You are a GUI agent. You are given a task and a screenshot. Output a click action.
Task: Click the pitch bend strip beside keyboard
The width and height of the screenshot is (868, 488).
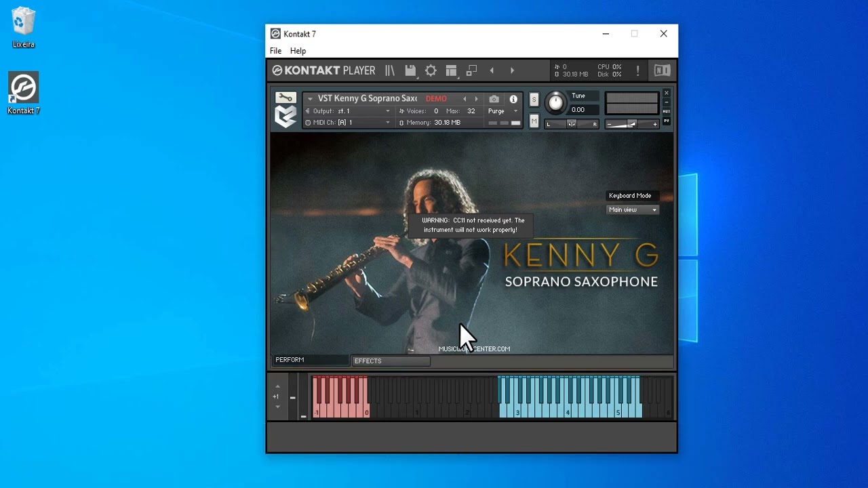coord(293,398)
